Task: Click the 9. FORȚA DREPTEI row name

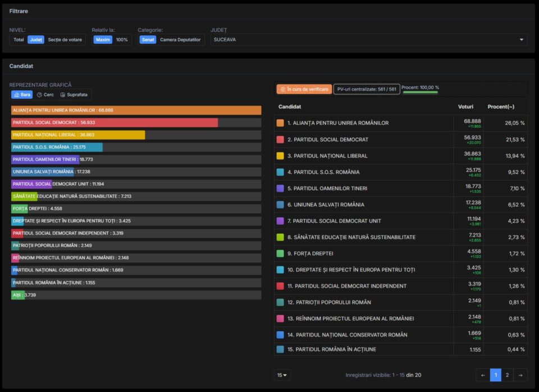Action: tap(310, 253)
